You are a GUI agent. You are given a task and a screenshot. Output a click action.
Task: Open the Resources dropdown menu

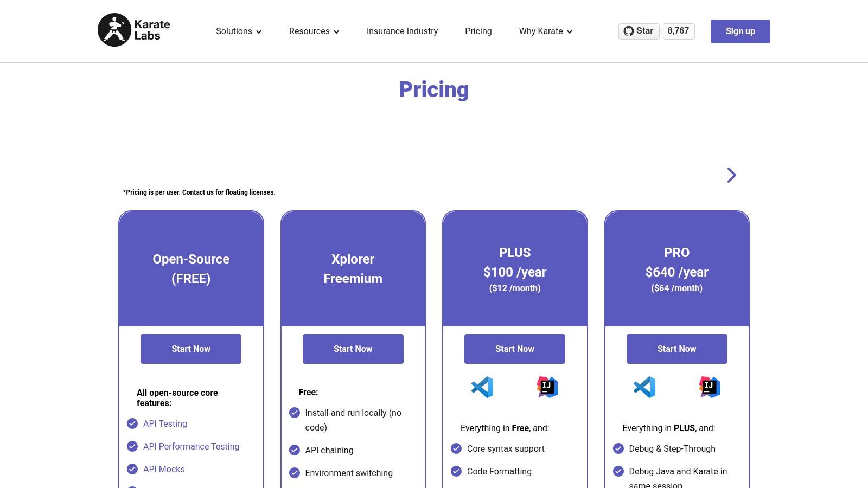coord(314,31)
